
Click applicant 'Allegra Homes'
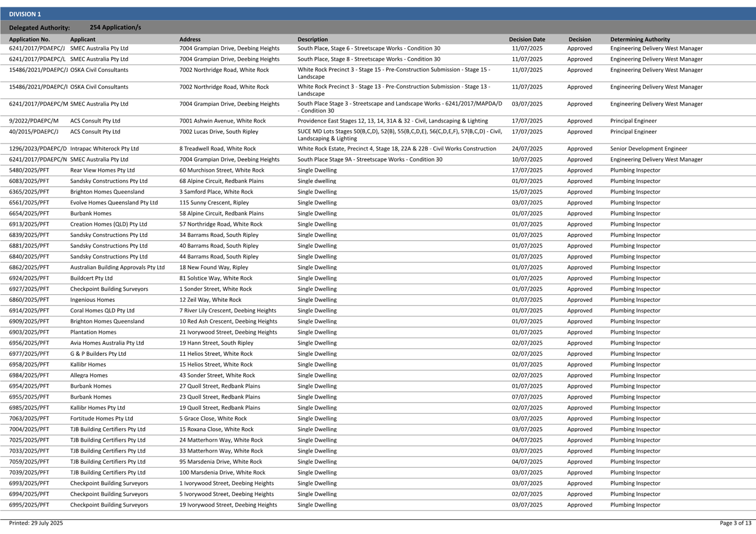(x=89, y=375)
